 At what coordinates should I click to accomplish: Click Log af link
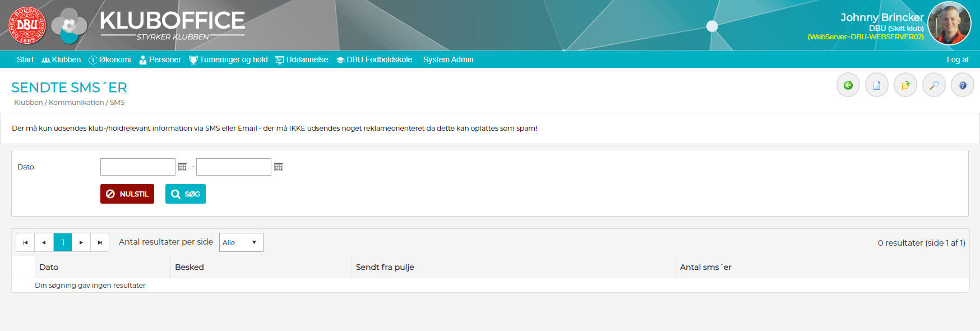958,59
